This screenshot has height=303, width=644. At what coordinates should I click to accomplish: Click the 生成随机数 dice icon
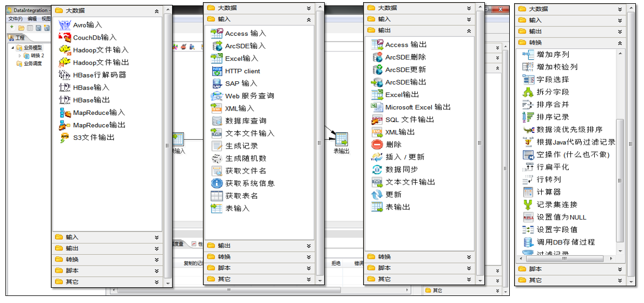tap(217, 158)
